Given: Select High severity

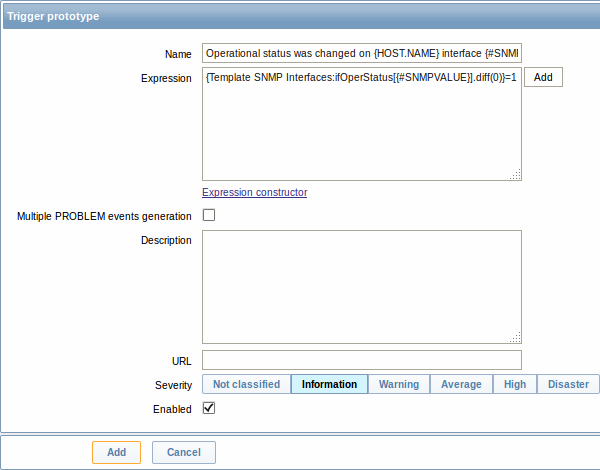Looking at the screenshot, I should (515, 384).
